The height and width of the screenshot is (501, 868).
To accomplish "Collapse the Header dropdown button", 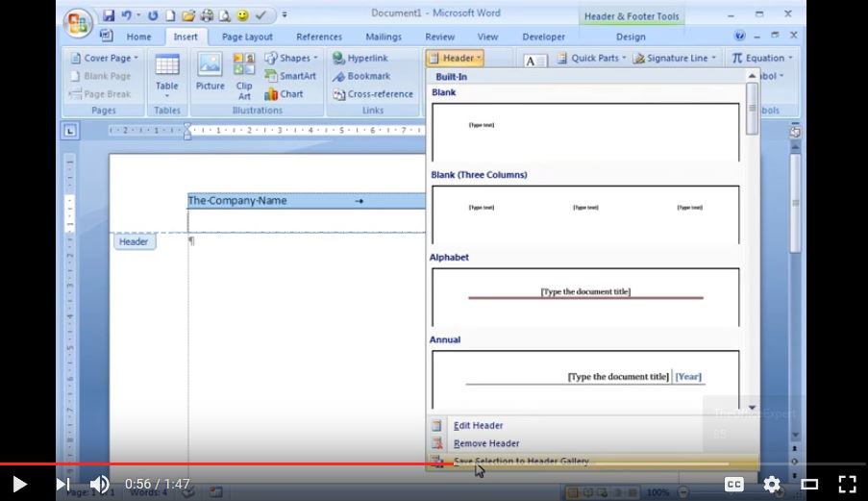I will pos(455,58).
